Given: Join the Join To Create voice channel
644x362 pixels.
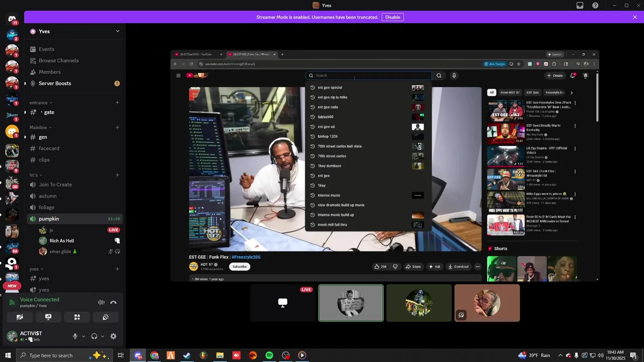Looking at the screenshot, I should point(74,185).
